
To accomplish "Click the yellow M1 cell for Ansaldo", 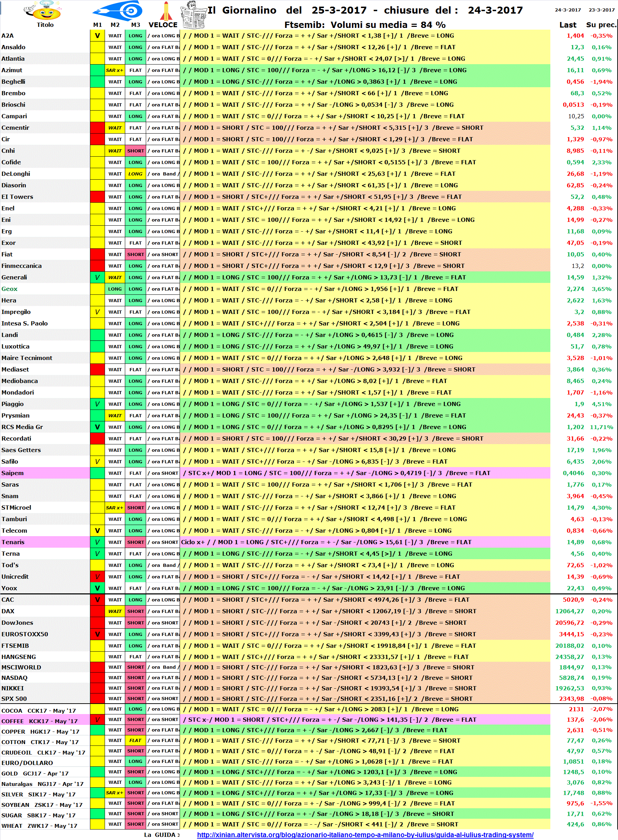I will pos(97,47).
